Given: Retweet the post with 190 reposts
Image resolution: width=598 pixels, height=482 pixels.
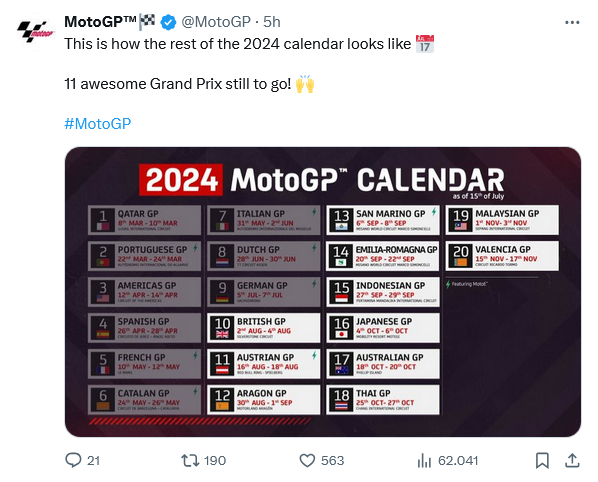Looking at the screenshot, I should tap(190, 460).
